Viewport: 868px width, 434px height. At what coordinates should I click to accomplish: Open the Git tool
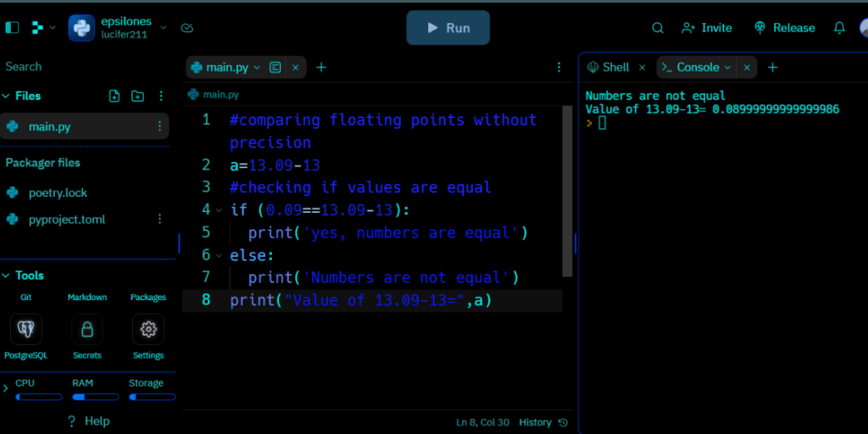(x=26, y=298)
